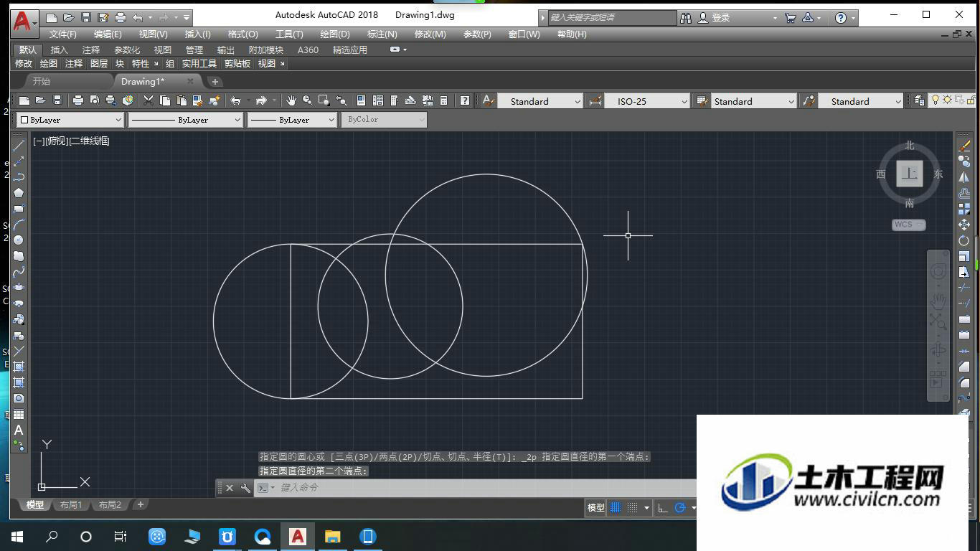Select the Revision Cloud tool
This screenshot has width=980, height=551.
pos(19,256)
